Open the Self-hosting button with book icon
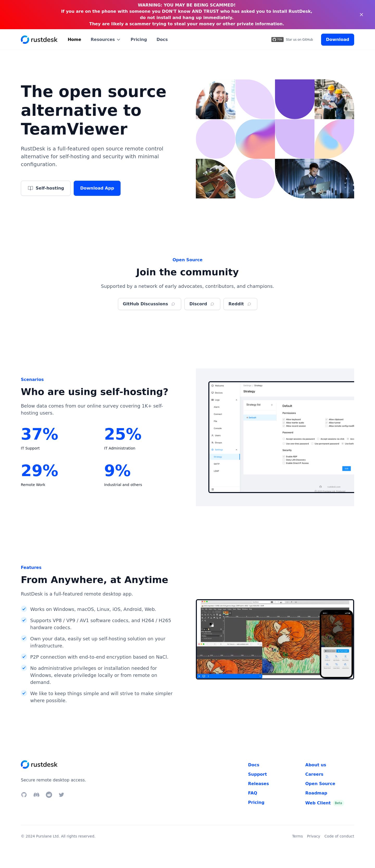 point(46,188)
